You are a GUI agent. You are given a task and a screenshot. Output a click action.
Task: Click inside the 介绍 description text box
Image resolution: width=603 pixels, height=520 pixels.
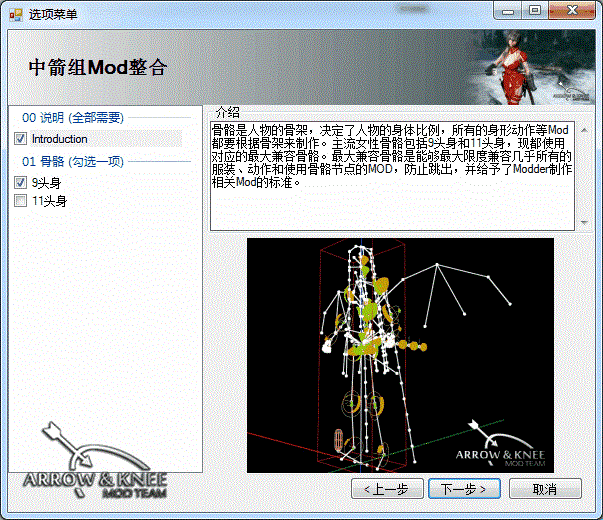[x=392, y=176]
